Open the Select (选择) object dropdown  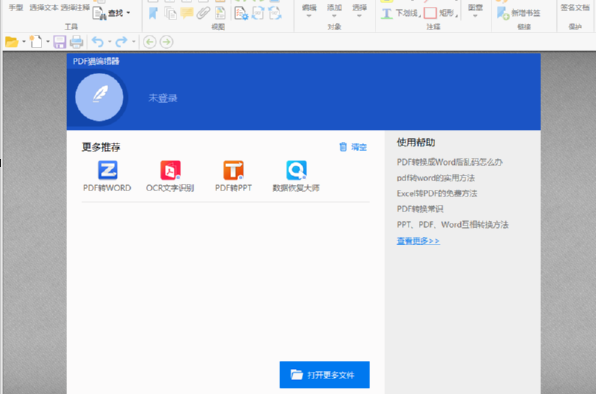pyautogui.click(x=359, y=11)
